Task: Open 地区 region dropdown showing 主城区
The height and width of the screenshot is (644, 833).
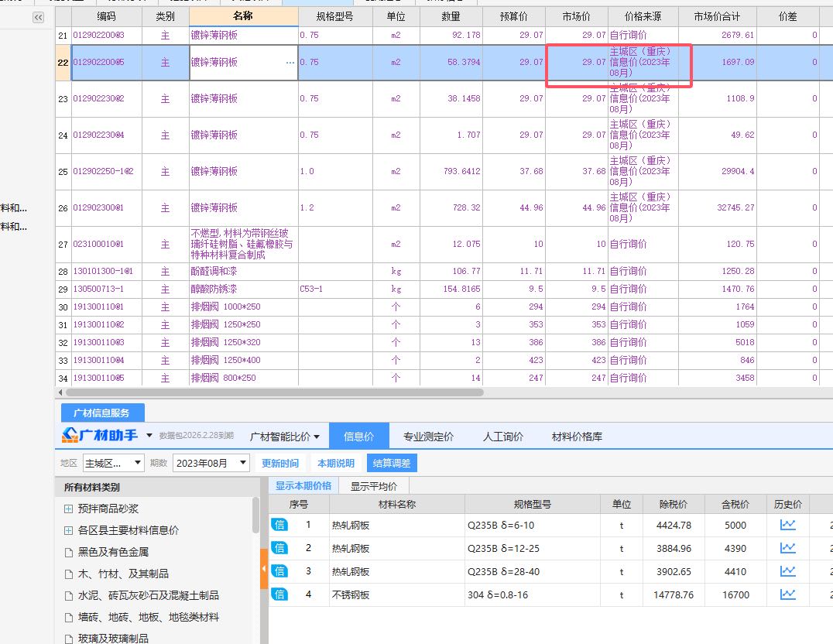Action: coord(114,464)
